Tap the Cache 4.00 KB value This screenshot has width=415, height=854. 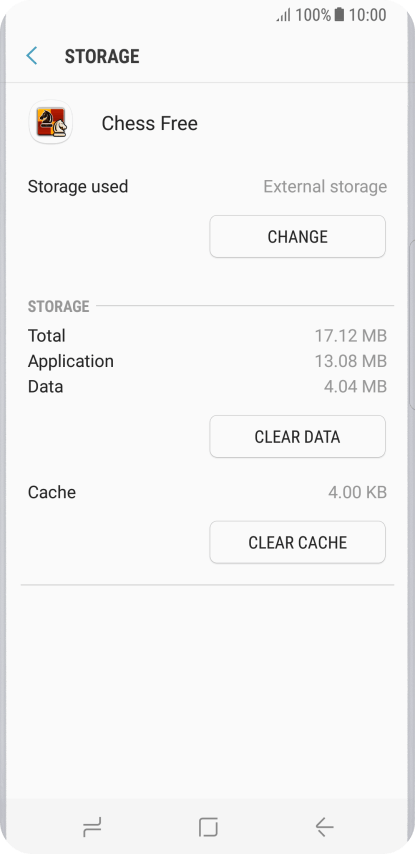[x=357, y=492]
